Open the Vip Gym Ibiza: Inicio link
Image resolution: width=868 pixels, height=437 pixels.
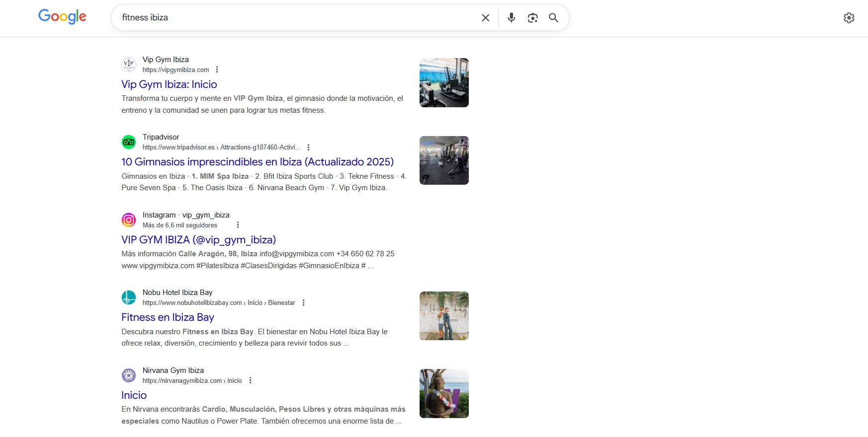[x=169, y=84]
